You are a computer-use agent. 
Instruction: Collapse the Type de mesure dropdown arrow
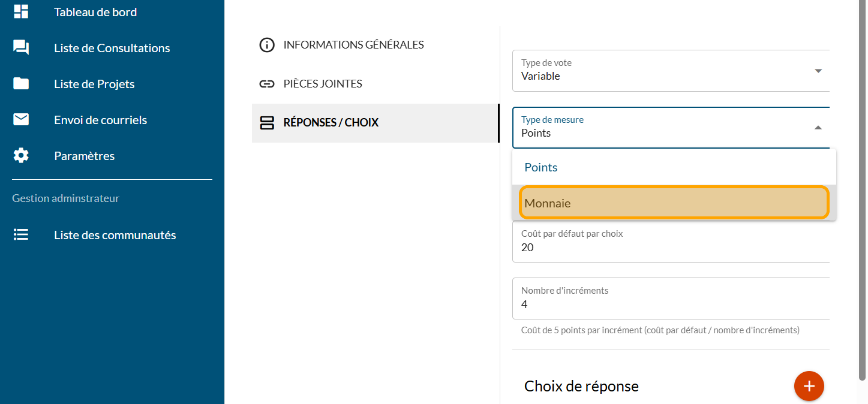pos(818,128)
